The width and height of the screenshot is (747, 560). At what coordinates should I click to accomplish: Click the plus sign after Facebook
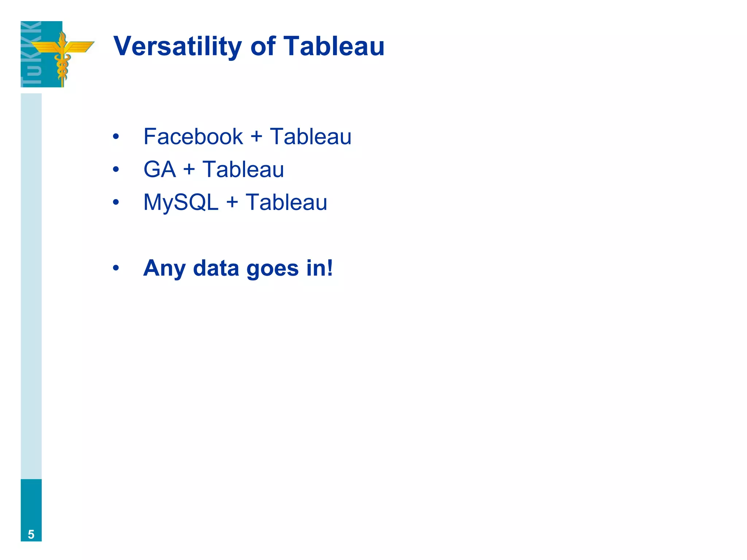[x=256, y=137]
